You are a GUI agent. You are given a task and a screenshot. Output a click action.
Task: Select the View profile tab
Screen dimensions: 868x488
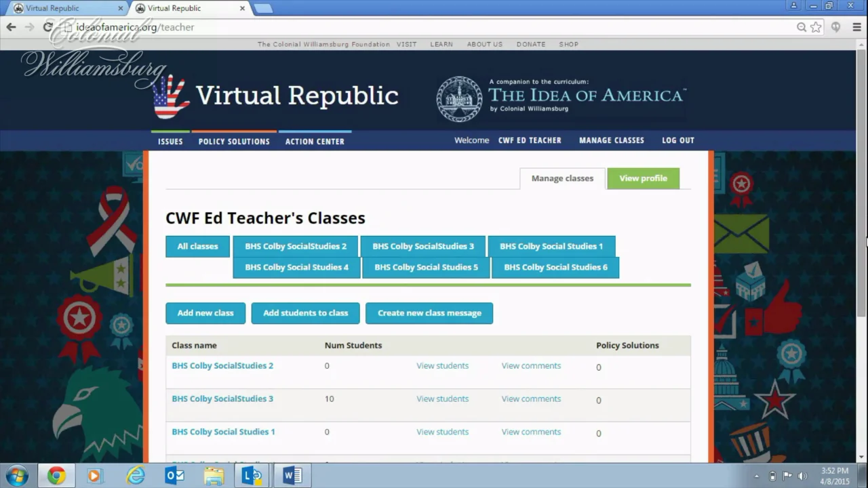tap(643, 178)
